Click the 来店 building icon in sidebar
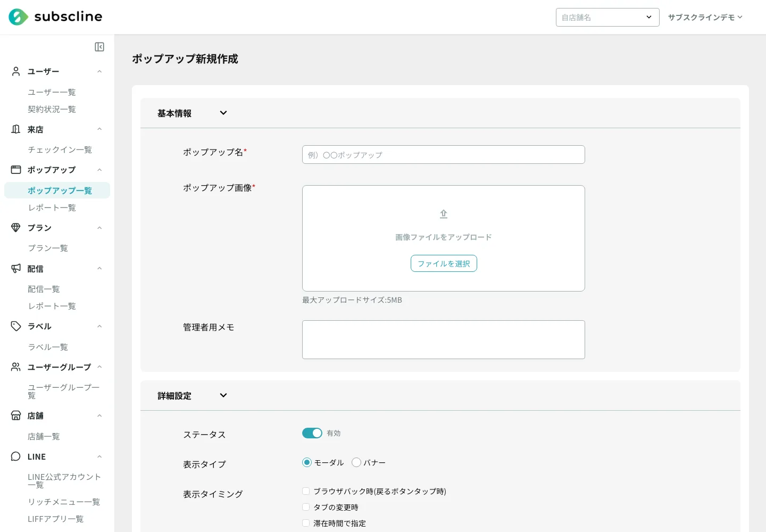 tap(16, 129)
